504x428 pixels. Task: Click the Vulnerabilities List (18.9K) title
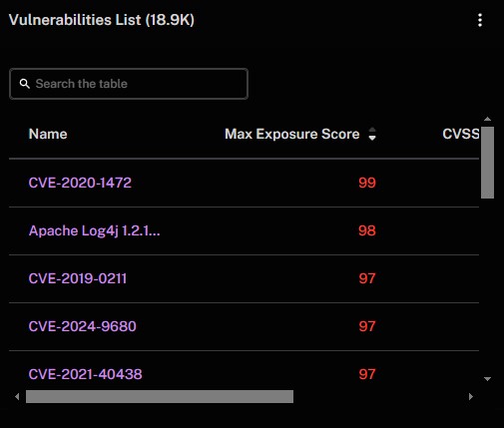[102, 20]
